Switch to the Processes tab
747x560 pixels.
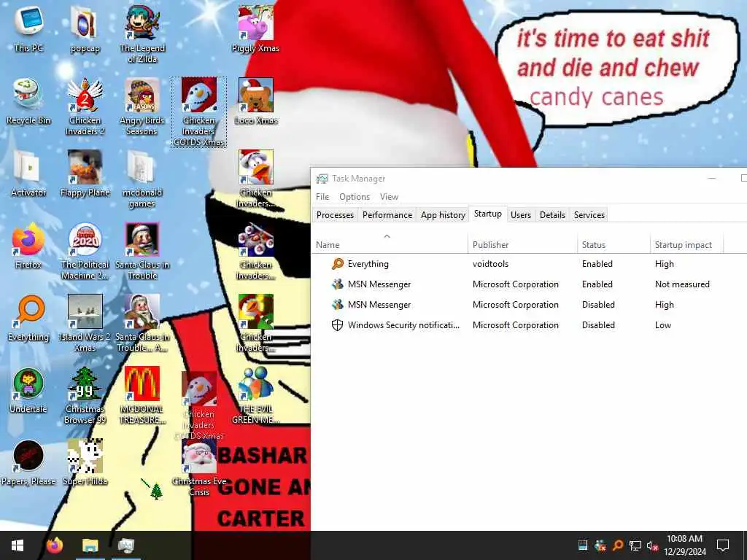click(335, 215)
